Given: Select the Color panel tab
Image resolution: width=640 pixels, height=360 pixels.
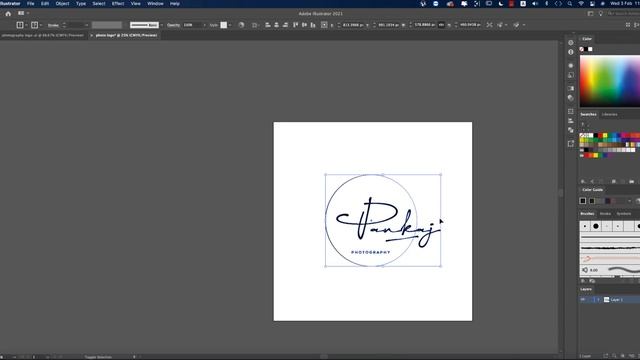Looking at the screenshot, I should tap(587, 39).
